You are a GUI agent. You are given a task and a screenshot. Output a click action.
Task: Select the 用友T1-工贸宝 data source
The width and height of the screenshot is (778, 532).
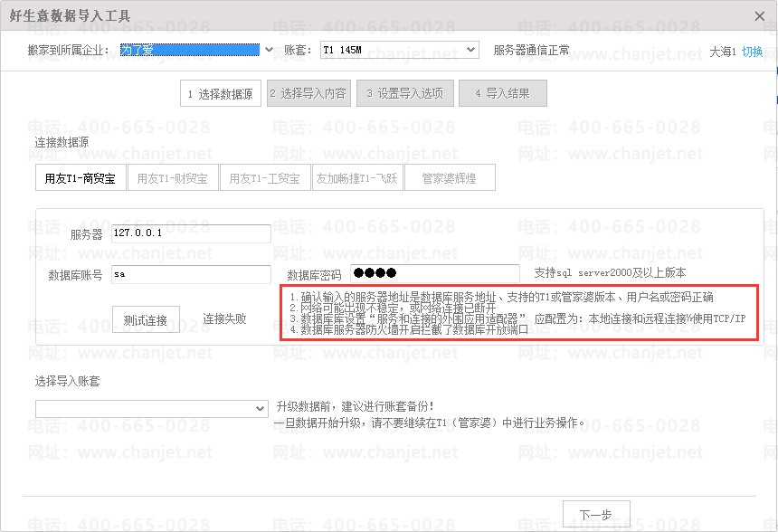point(265,178)
